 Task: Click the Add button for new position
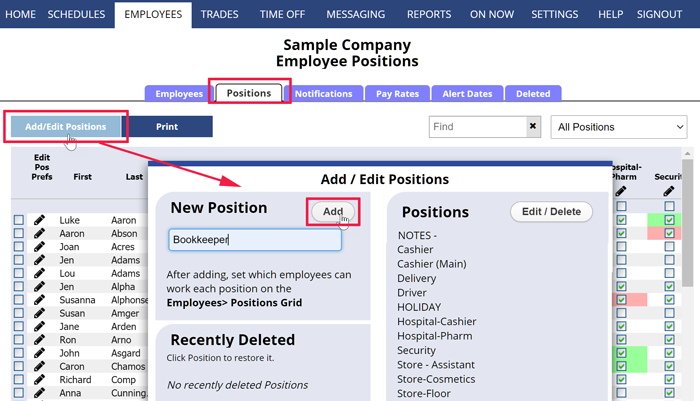tap(333, 212)
